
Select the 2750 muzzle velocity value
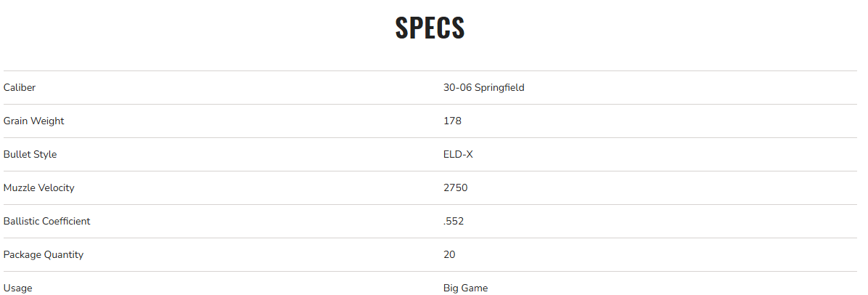pos(455,188)
